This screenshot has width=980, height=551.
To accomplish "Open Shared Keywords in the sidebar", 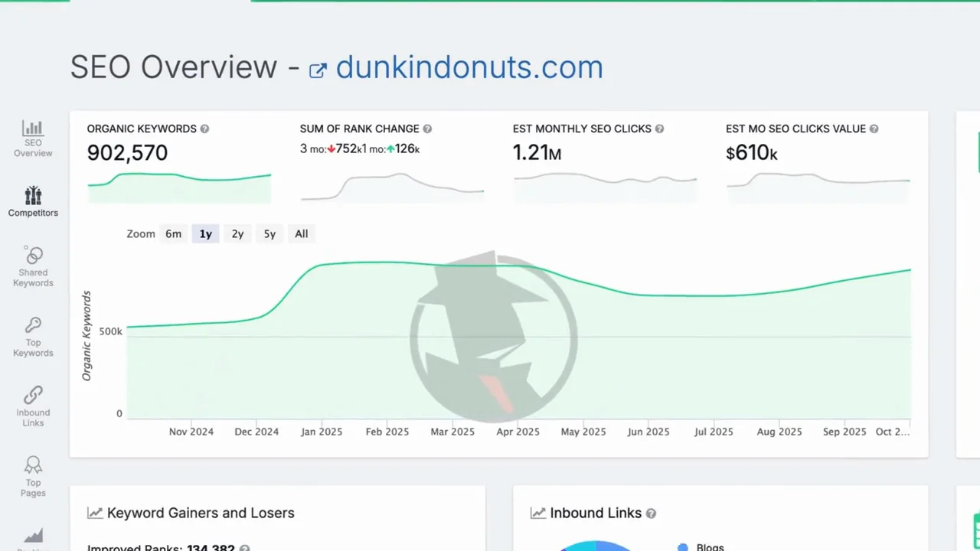I will click(x=33, y=256).
